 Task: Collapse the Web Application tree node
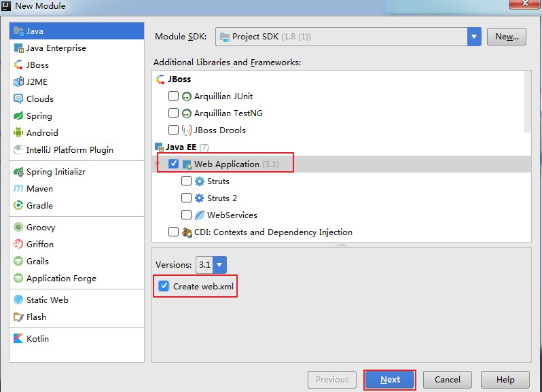point(158,164)
